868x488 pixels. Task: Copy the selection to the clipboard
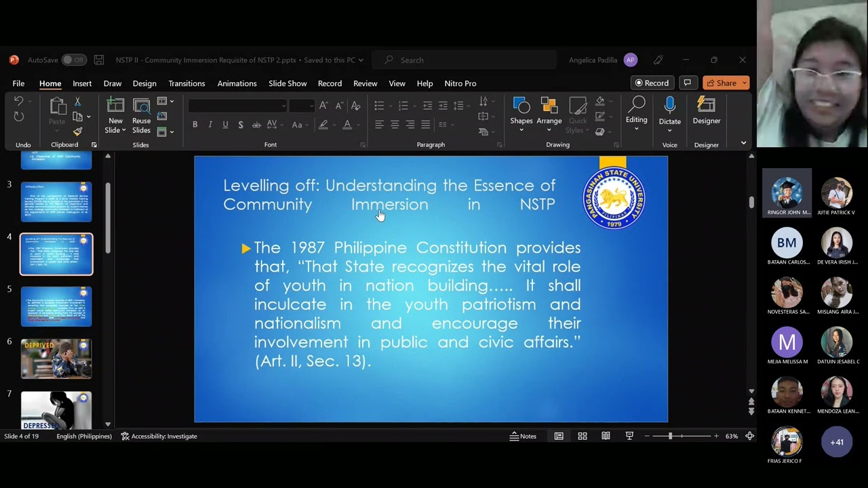click(77, 117)
